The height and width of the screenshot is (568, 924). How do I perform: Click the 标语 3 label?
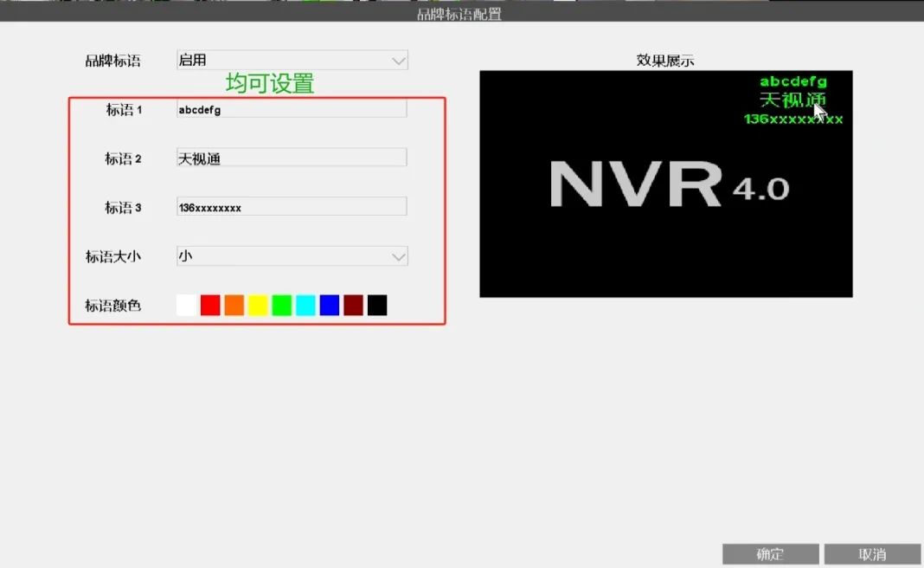123,208
